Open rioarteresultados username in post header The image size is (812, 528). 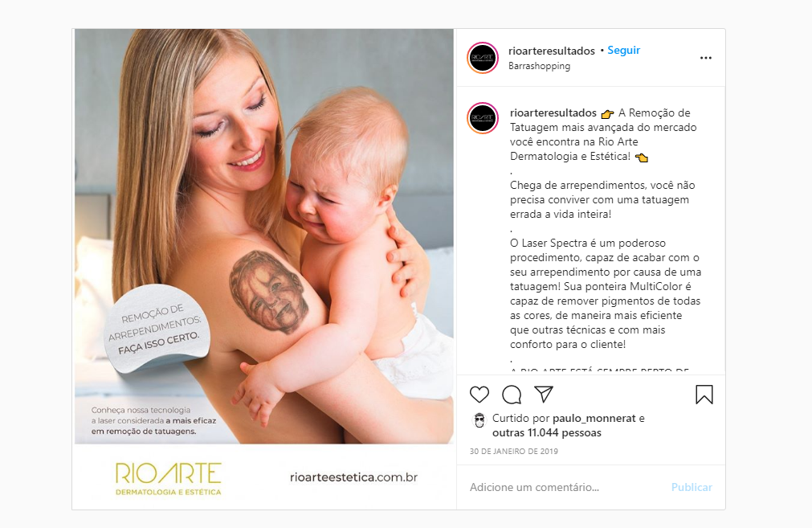[x=552, y=51]
